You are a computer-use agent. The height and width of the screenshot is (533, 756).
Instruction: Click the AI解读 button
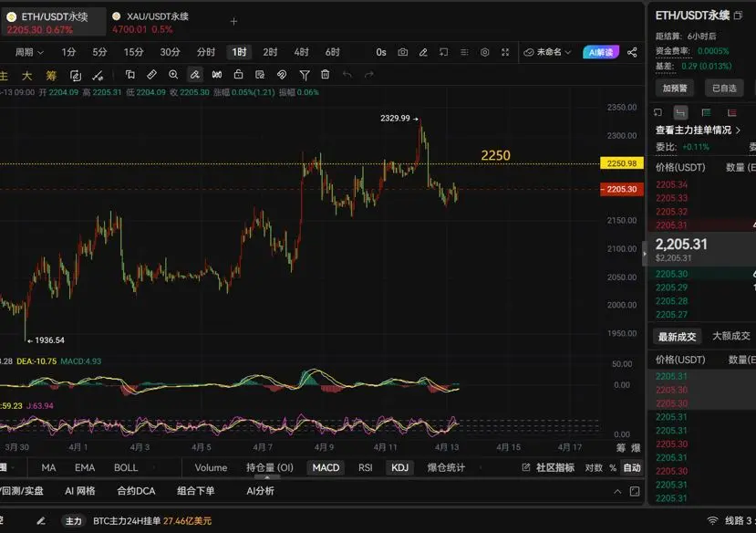601,52
